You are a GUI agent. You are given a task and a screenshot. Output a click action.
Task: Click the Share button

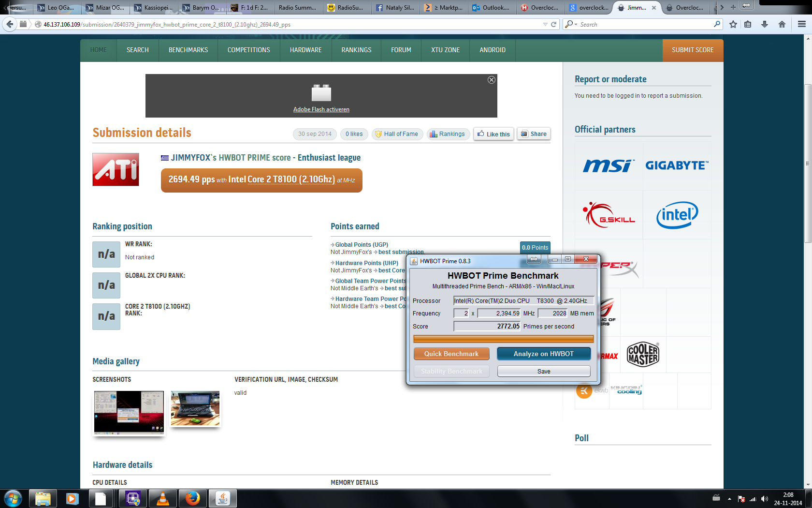tap(534, 134)
